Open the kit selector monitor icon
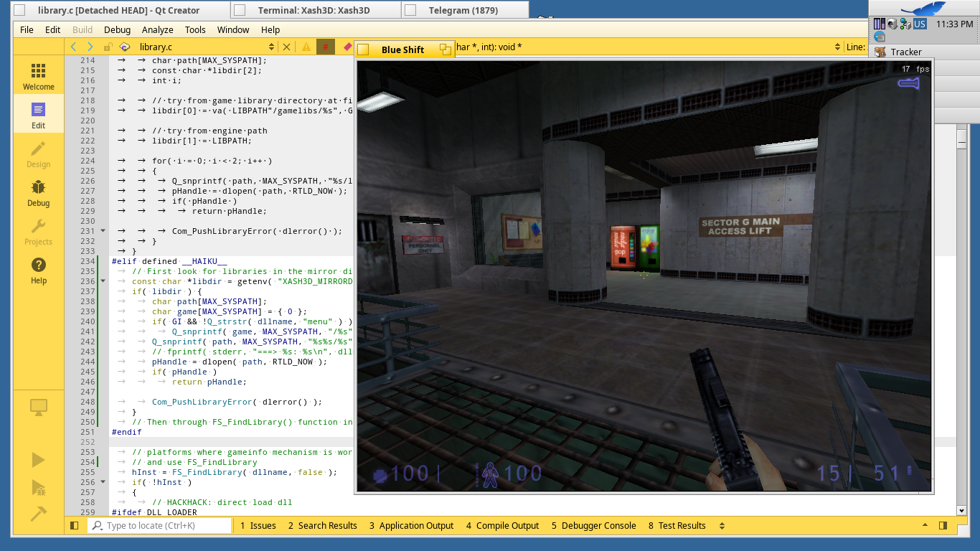This screenshot has height=551, width=980. (39, 408)
